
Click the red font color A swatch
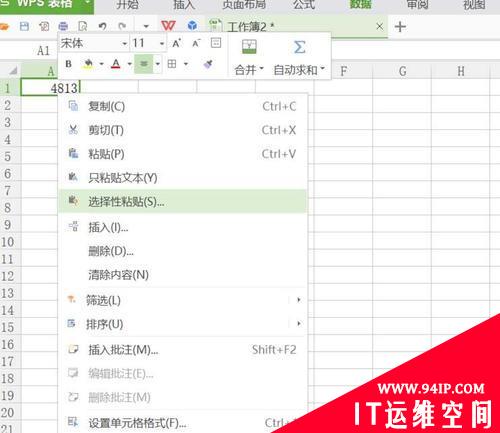116,64
